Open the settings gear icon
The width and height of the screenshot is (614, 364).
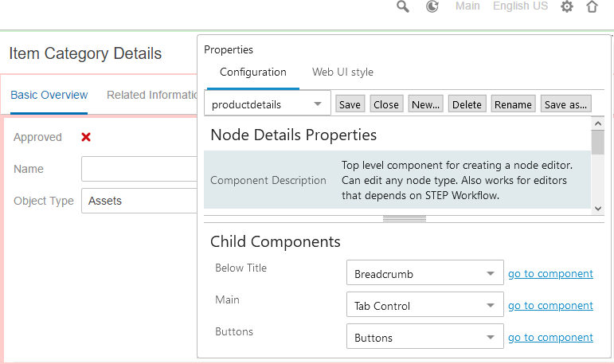567,6
